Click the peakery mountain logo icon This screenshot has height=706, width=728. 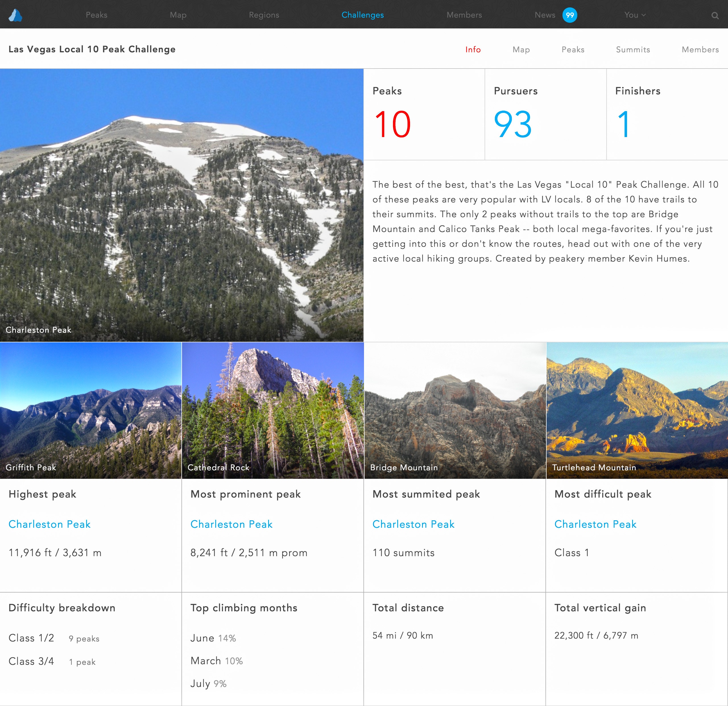[16, 15]
